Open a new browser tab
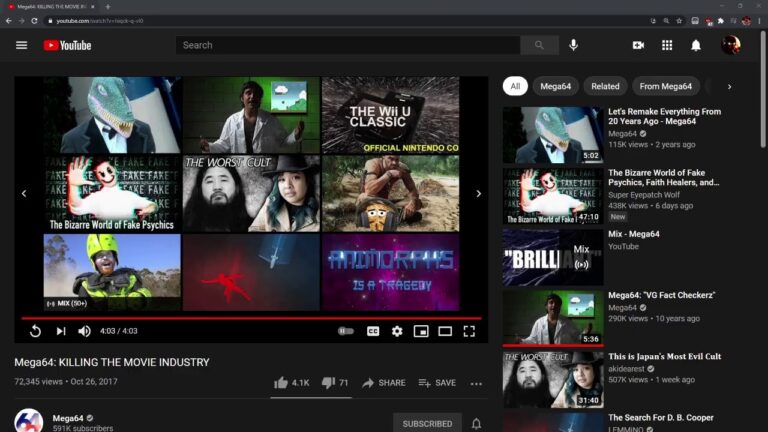This screenshot has width=768, height=432. click(x=107, y=7)
